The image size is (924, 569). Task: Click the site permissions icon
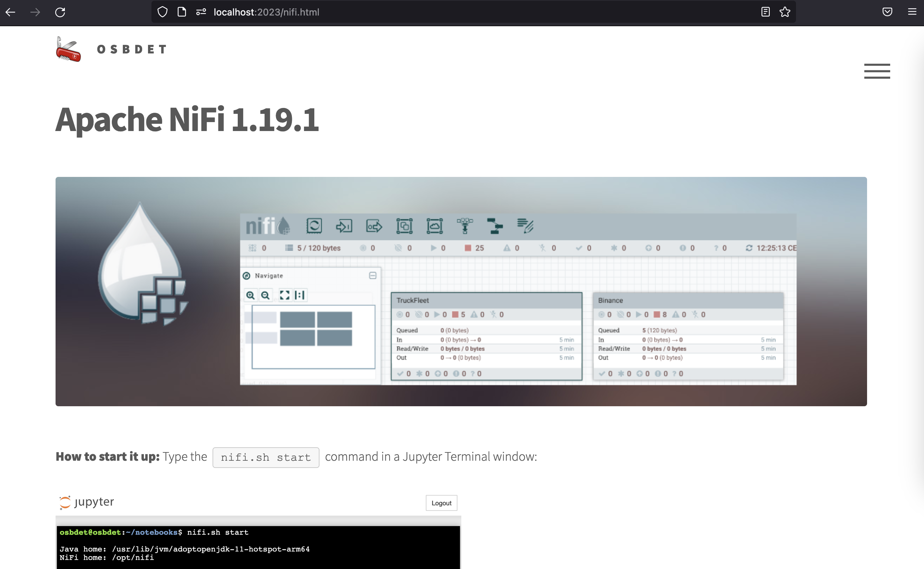pos(201,12)
